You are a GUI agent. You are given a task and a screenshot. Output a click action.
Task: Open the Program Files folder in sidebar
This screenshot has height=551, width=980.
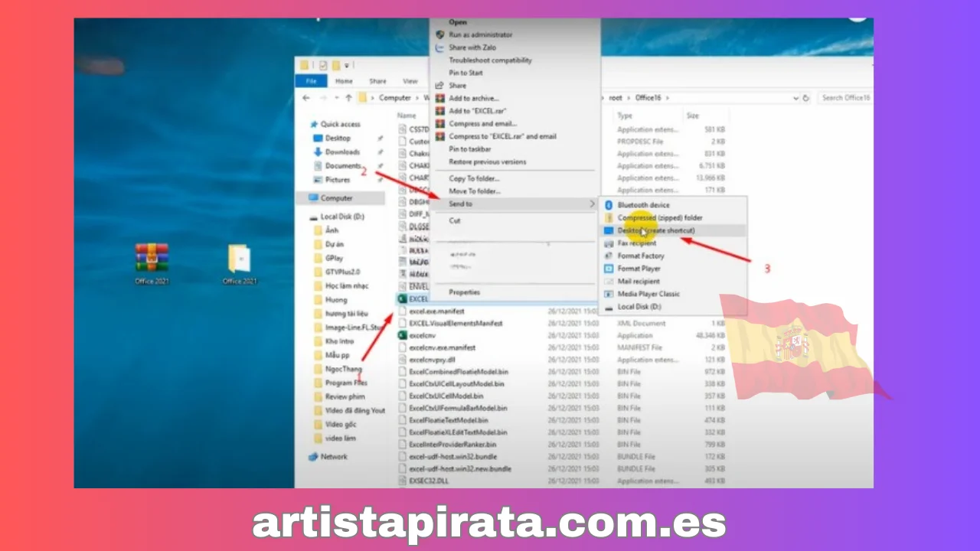coord(345,383)
